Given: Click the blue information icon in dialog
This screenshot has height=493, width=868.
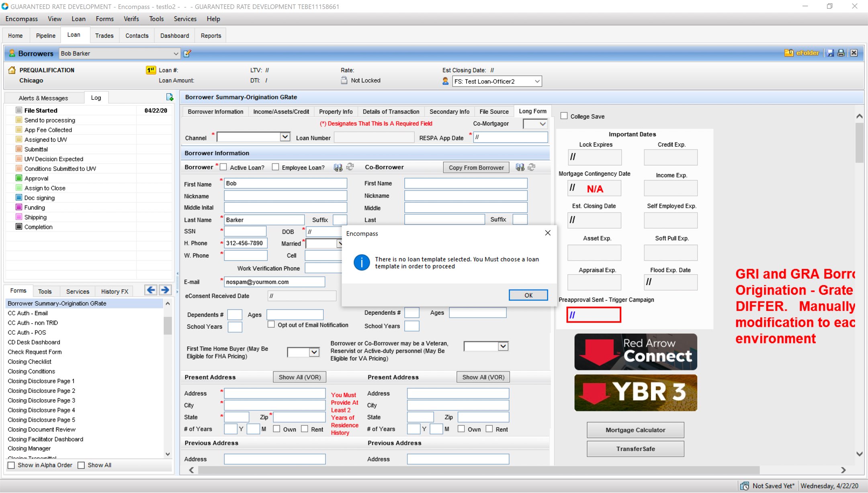Looking at the screenshot, I should click(362, 263).
